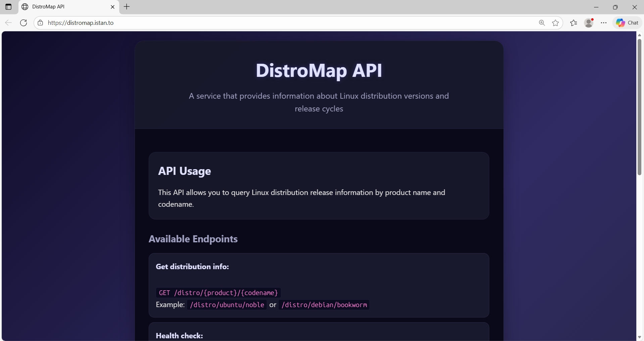
Task: Open the Favorites list icon
Action: [574, 23]
